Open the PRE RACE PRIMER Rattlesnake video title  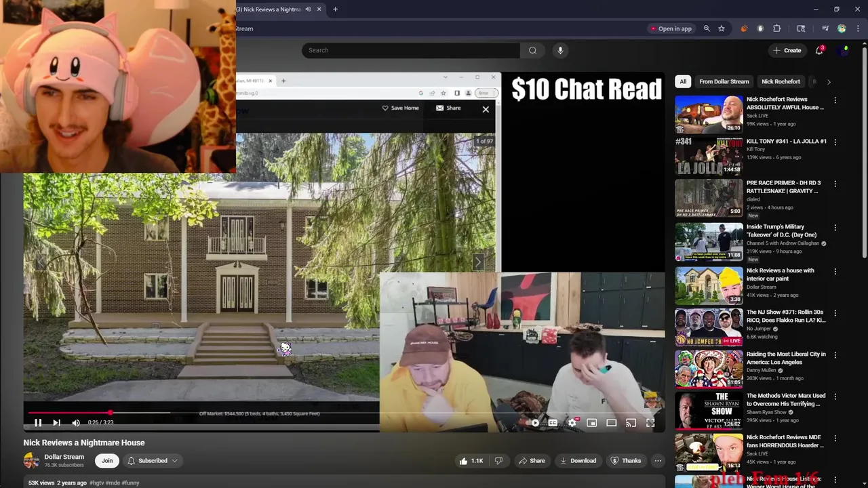pyautogui.click(x=784, y=187)
